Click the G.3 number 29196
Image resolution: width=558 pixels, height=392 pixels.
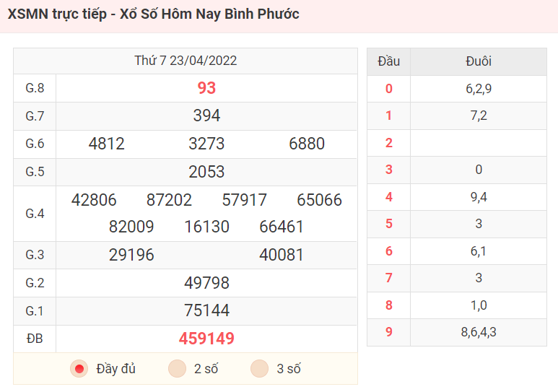pos(131,255)
